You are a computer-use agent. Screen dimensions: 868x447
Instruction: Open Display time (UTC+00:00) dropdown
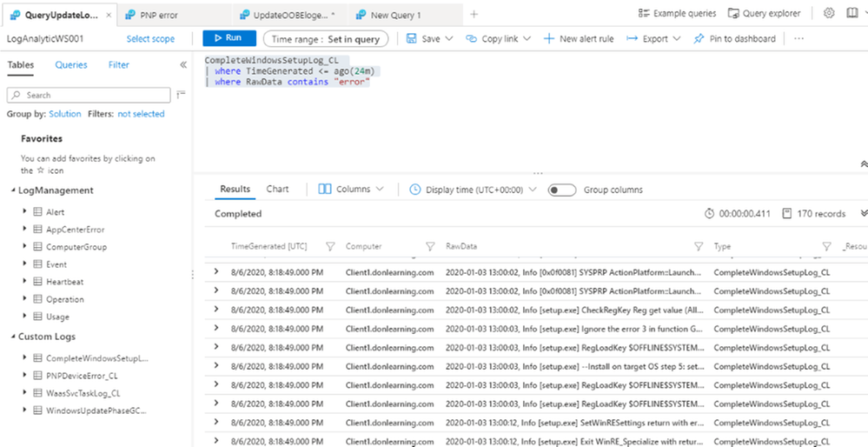(473, 190)
